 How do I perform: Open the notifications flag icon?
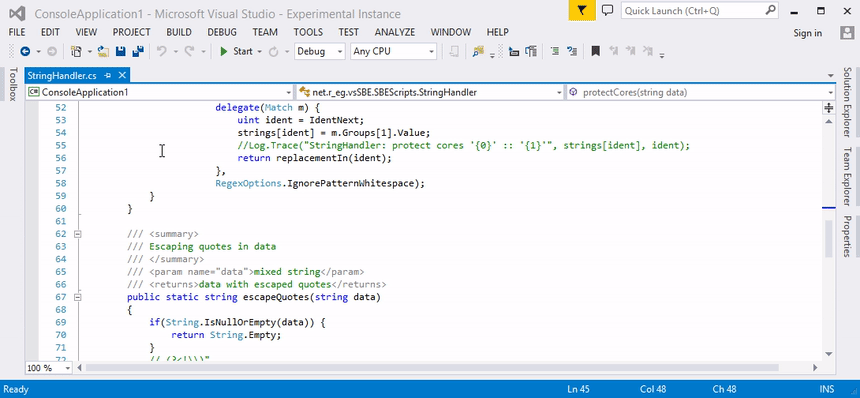[582, 10]
